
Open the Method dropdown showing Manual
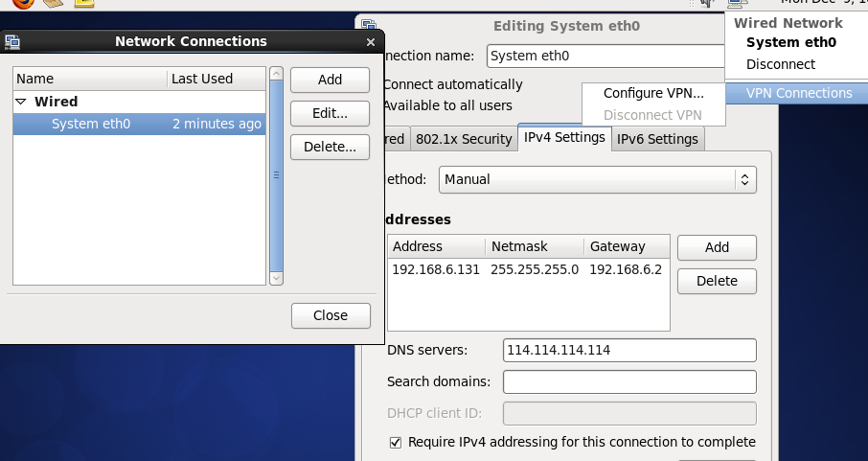tap(597, 179)
